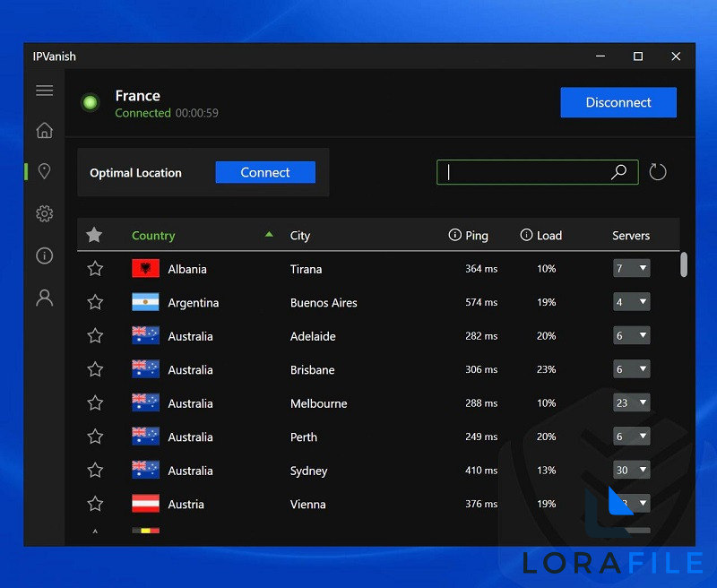The width and height of the screenshot is (717, 588).
Task: Open the Info circle icon in sidebar
Action: 44,255
